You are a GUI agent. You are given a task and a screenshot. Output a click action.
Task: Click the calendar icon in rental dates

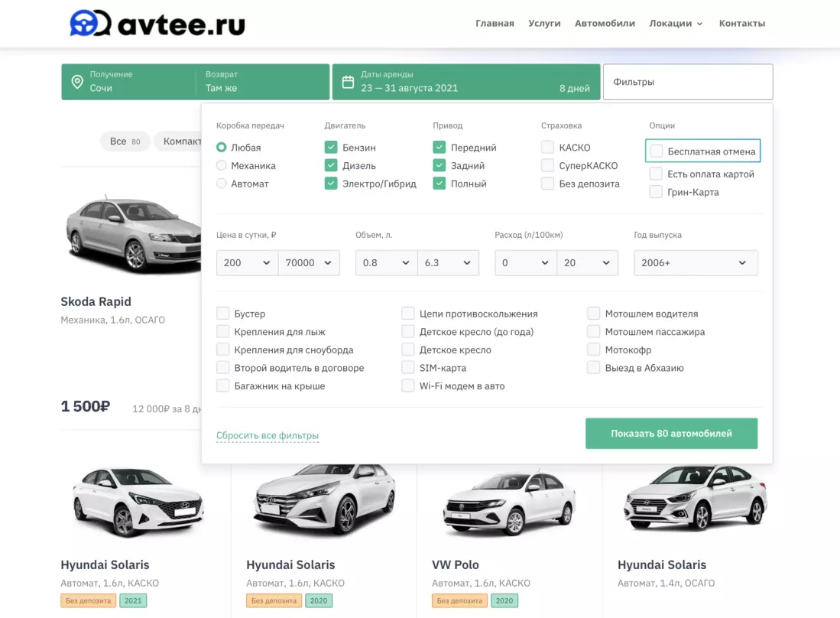coord(349,82)
